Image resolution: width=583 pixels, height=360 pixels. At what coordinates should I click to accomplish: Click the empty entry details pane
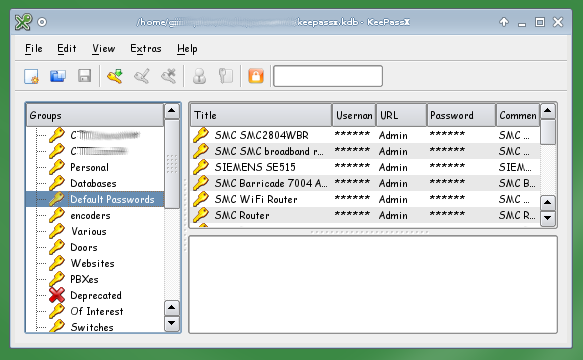[x=373, y=285]
